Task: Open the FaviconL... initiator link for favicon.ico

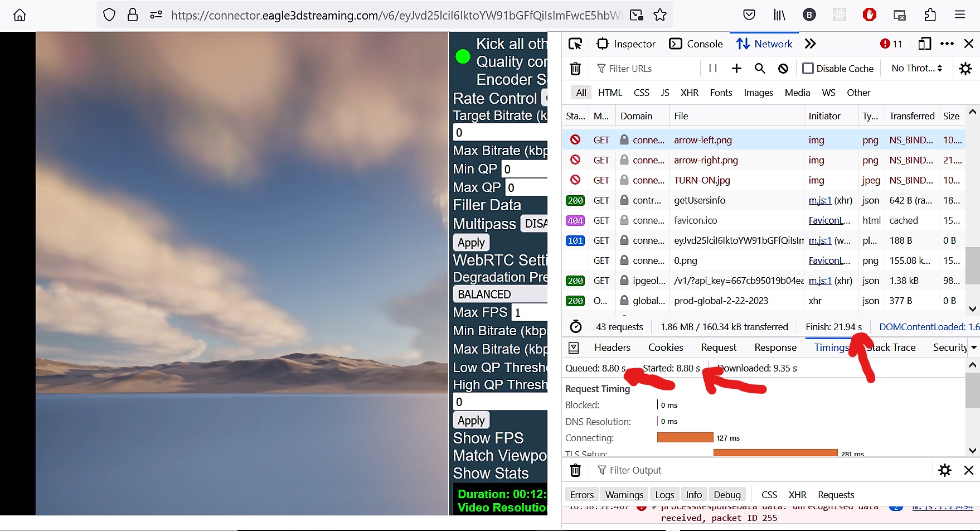Action: pyautogui.click(x=829, y=220)
